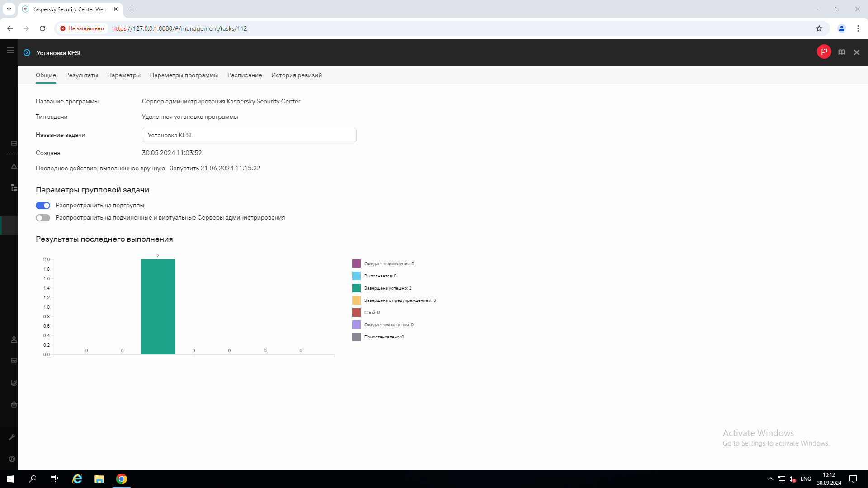Disable Распространить на подгруппы toggle
This screenshot has height=488, width=868.
coord(43,206)
